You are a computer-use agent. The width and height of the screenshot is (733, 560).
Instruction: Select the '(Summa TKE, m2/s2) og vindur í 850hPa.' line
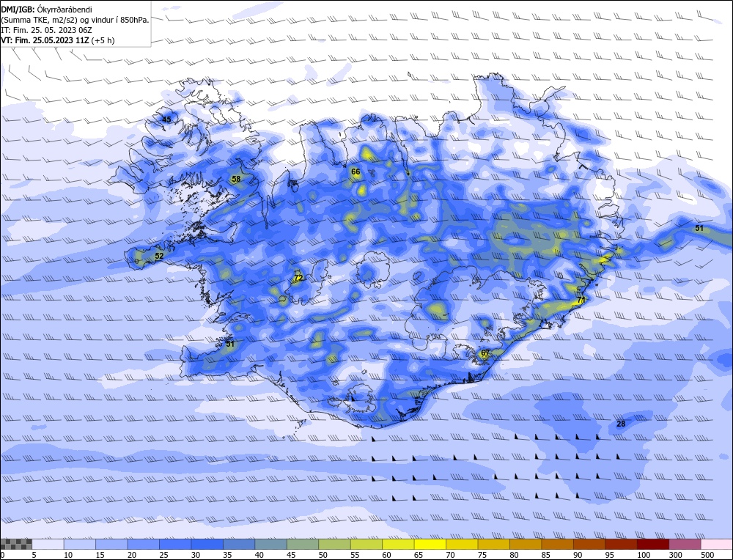(x=75, y=20)
